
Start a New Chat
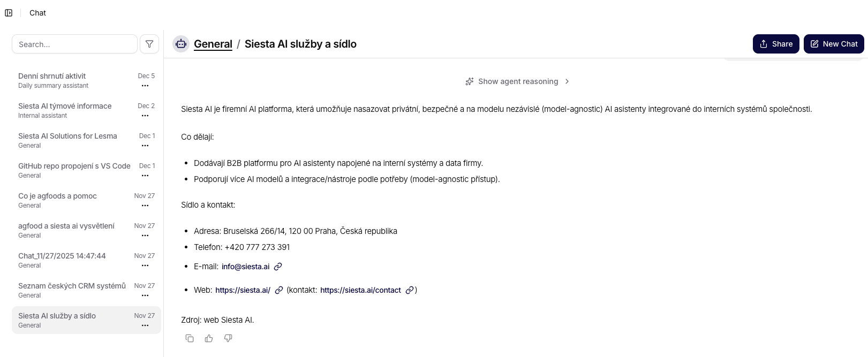[834, 44]
